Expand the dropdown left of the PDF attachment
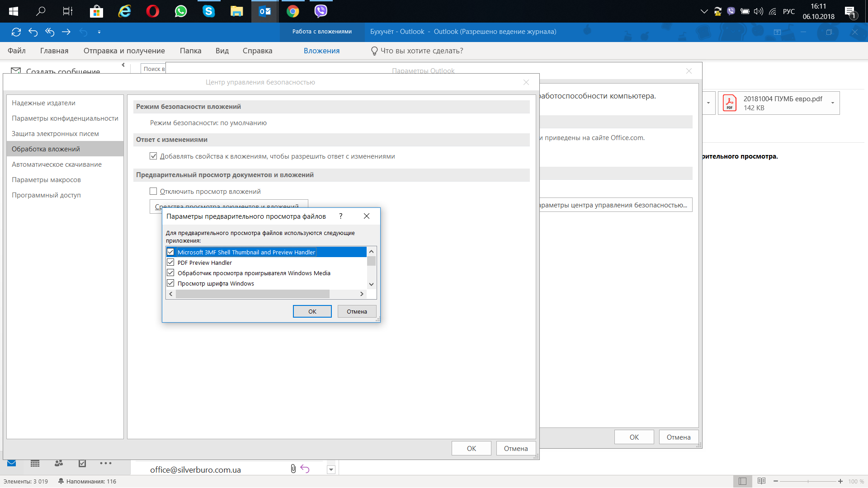The height and width of the screenshot is (488, 868). [708, 103]
